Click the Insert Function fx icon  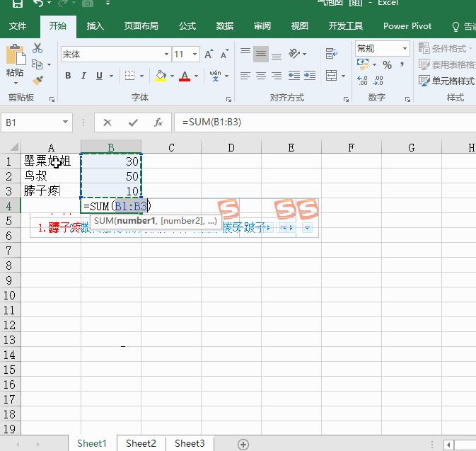pos(158,122)
